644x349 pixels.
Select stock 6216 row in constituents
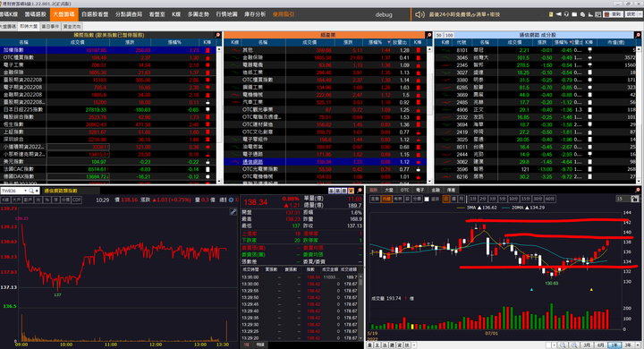coord(536,177)
